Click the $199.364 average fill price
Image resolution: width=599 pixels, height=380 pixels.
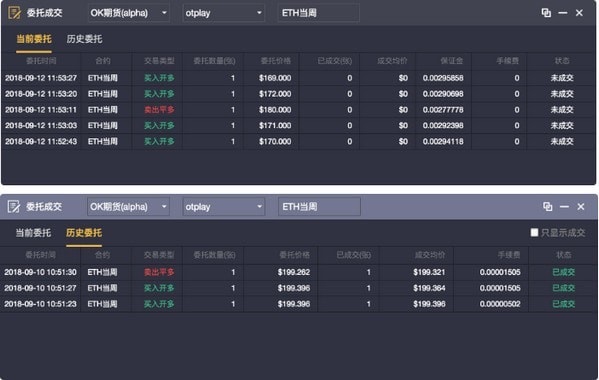(x=429, y=288)
